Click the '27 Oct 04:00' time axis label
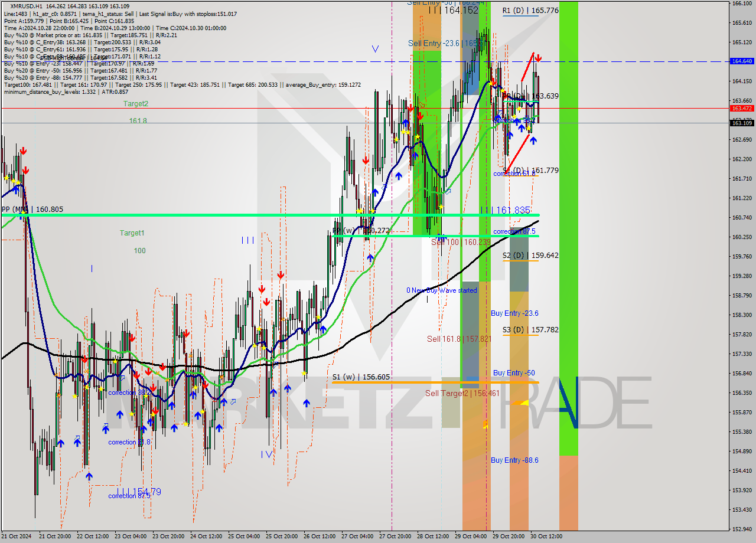This screenshot has height=543, width=756. 357,537
